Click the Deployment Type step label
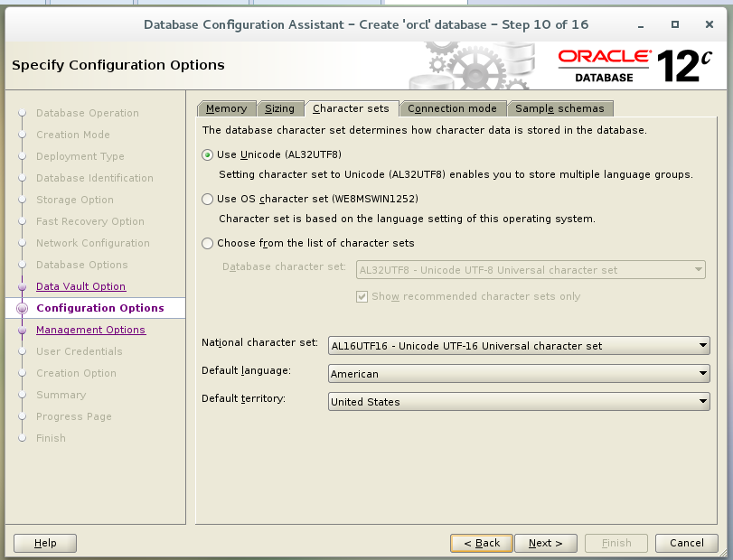733x560 pixels. [x=80, y=156]
